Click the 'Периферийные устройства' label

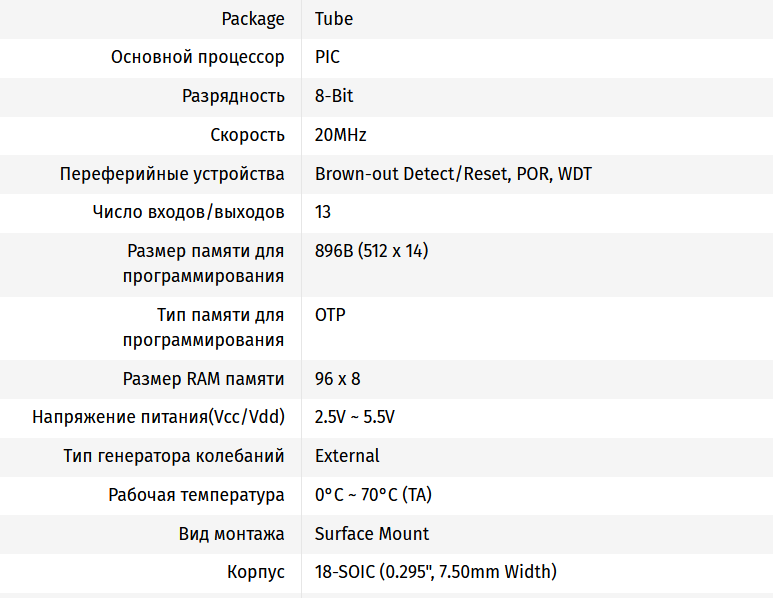tap(172, 174)
